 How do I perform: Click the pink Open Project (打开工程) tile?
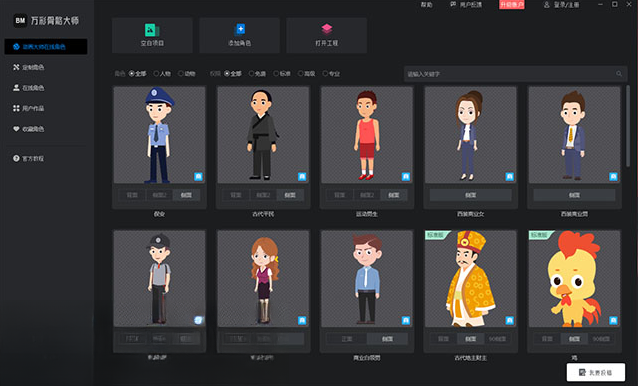(326, 35)
